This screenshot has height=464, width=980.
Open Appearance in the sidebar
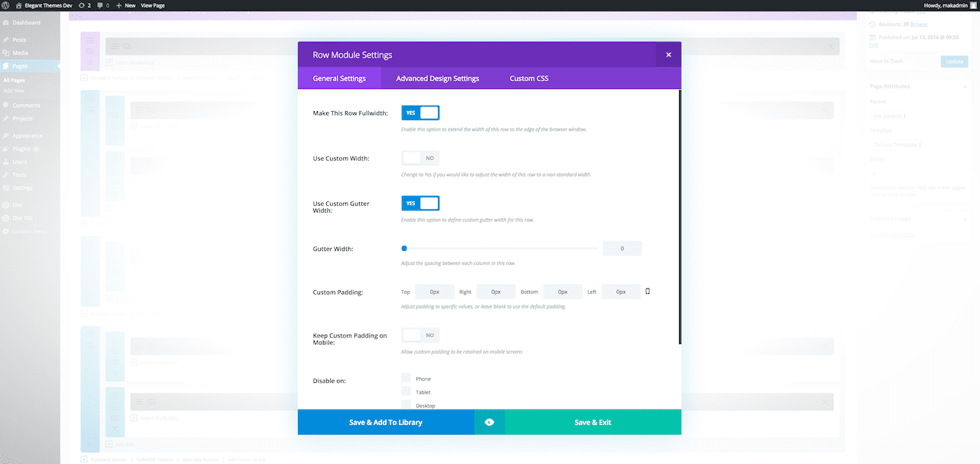tap(27, 136)
